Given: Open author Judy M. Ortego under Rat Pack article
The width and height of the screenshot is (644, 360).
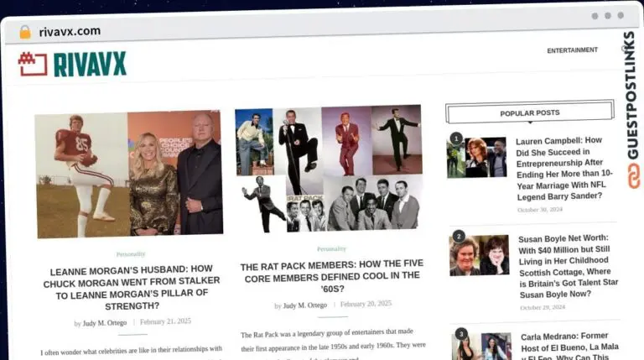Looking at the screenshot, I should pos(305,305).
